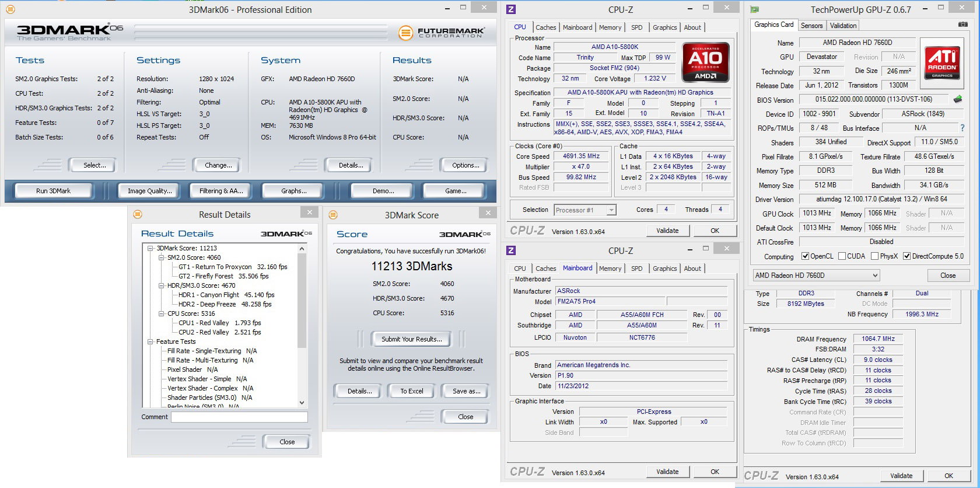Click Change... under Settings
This screenshot has height=488, width=980.
pyautogui.click(x=218, y=165)
